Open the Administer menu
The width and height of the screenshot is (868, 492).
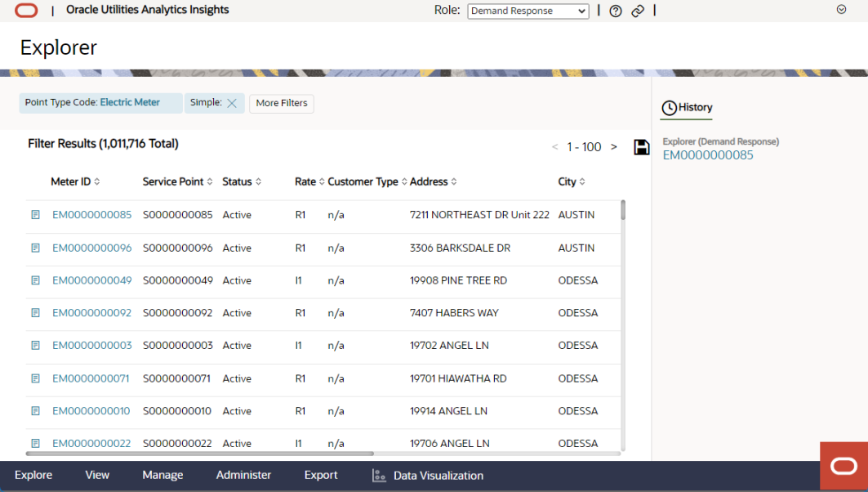[x=243, y=476]
